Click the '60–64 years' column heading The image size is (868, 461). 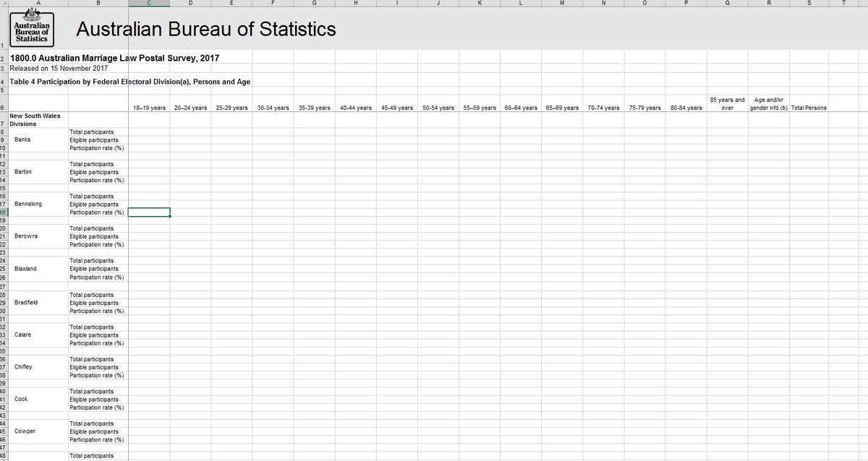[521, 108]
